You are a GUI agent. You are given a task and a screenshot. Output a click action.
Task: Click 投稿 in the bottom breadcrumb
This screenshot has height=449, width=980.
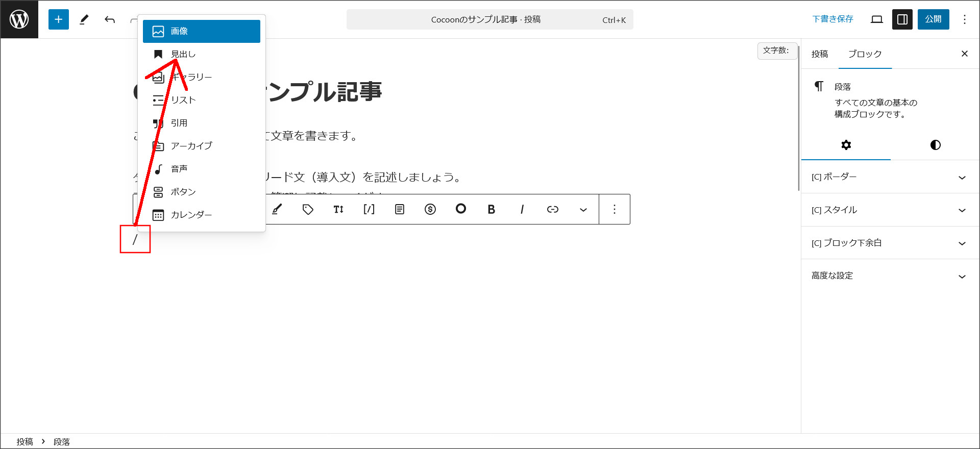tap(24, 442)
